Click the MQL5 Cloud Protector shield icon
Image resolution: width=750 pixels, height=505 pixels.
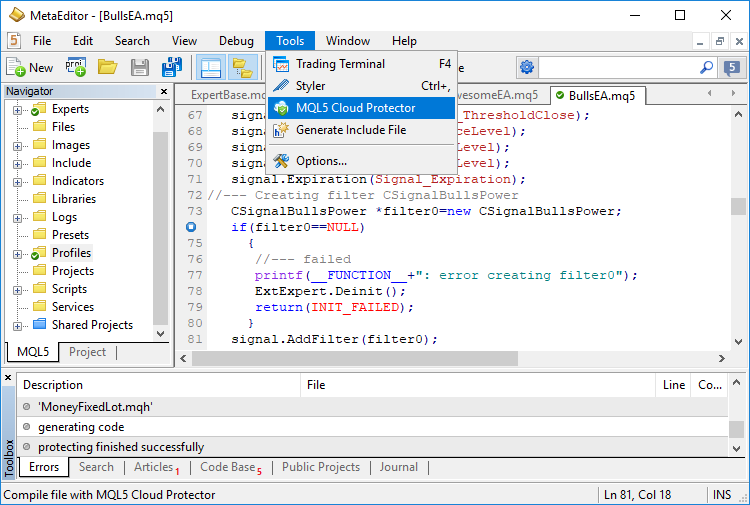[281, 108]
